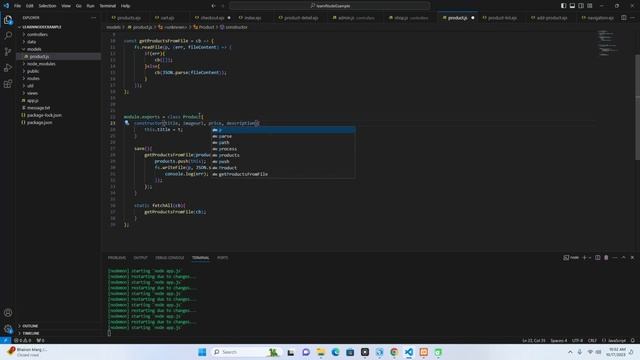Click the UTF-8 encoding status item
640x360 pixels.
tap(577, 340)
